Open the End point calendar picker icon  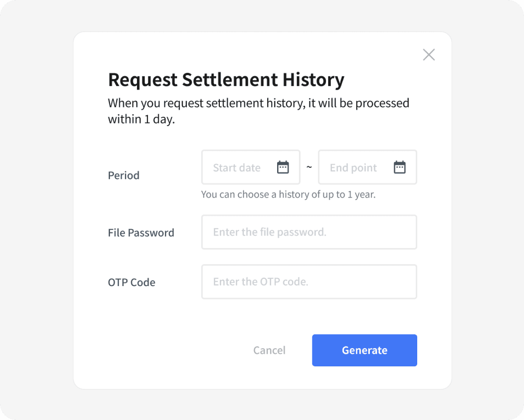coord(400,167)
